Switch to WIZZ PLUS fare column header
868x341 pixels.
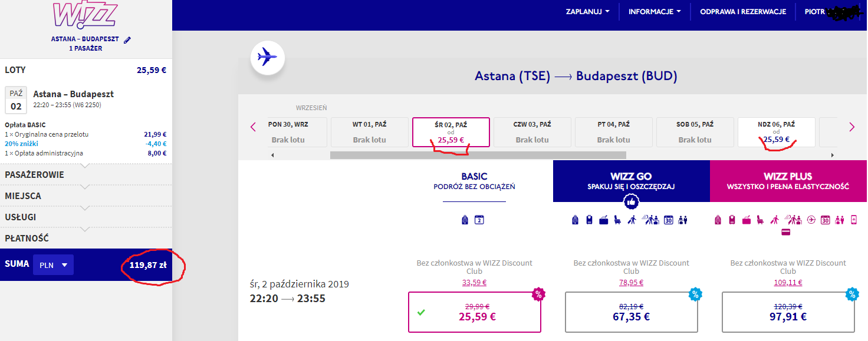pos(788,181)
